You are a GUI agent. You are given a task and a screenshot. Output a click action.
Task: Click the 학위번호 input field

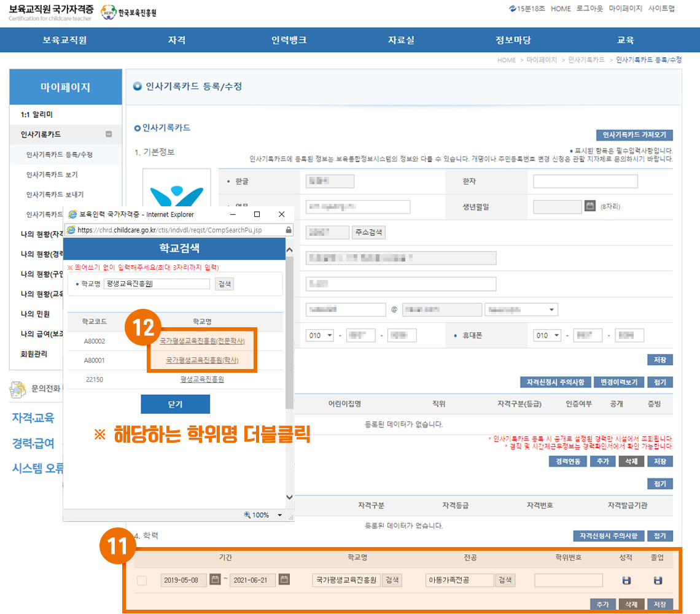pyautogui.click(x=569, y=580)
